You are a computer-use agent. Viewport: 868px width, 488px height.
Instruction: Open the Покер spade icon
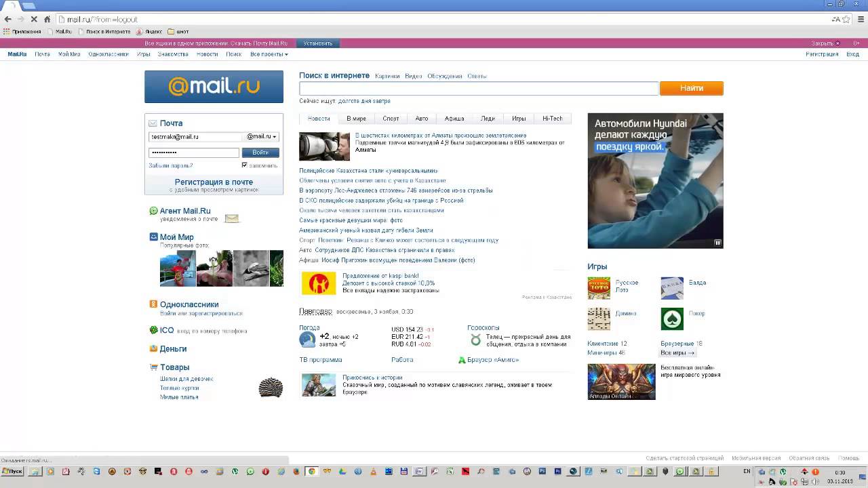pyautogui.click(x=672, y=319)
